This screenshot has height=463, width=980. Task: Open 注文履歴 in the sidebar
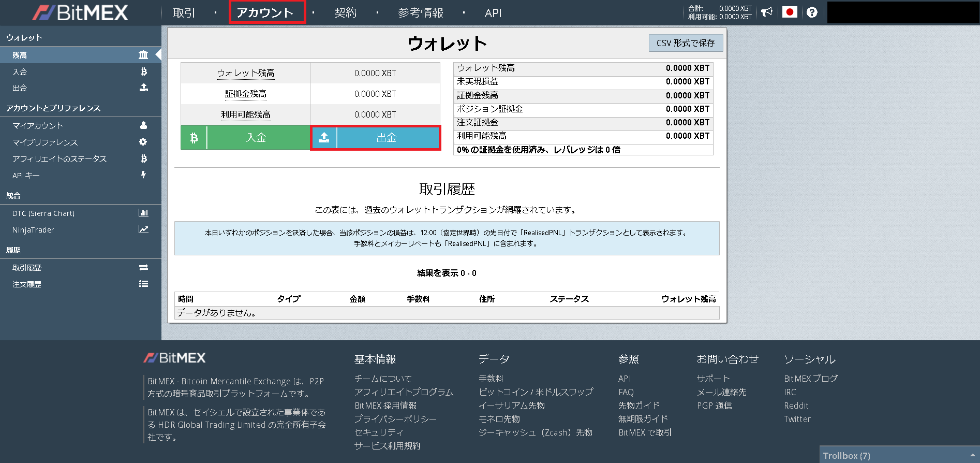tap(81, 284)
